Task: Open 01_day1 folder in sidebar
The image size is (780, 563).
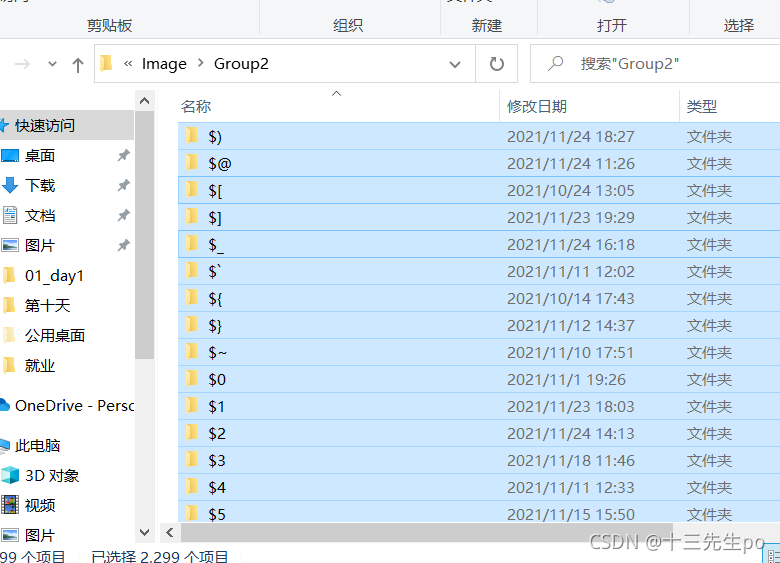Action: click(54, 276)
